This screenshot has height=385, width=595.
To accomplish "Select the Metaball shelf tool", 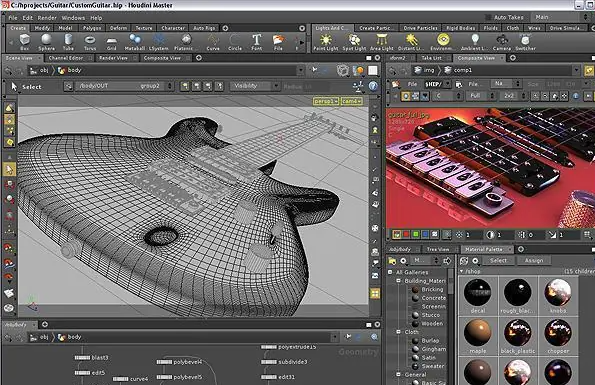I will pos(135,42).
